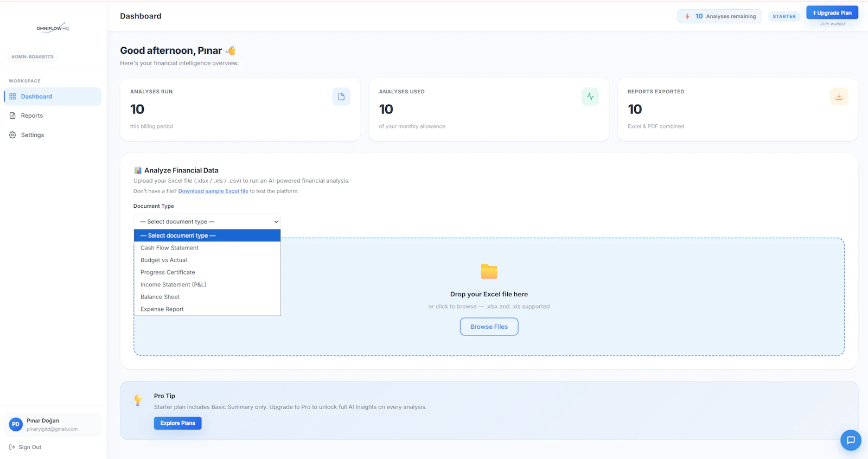868x459 pixels.
Task: Click the lightning bolt icon near Analyses remaining
Action: pos(687,16)
